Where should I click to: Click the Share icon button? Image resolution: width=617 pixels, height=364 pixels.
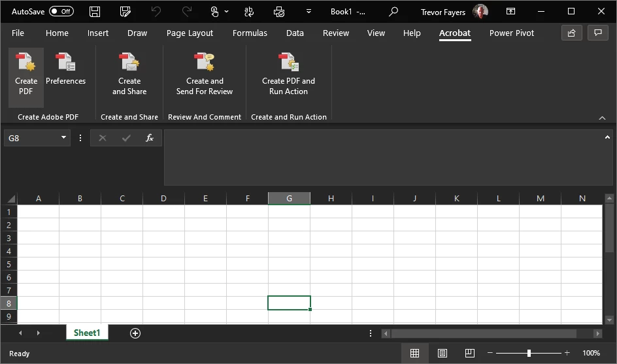point(572,33)
